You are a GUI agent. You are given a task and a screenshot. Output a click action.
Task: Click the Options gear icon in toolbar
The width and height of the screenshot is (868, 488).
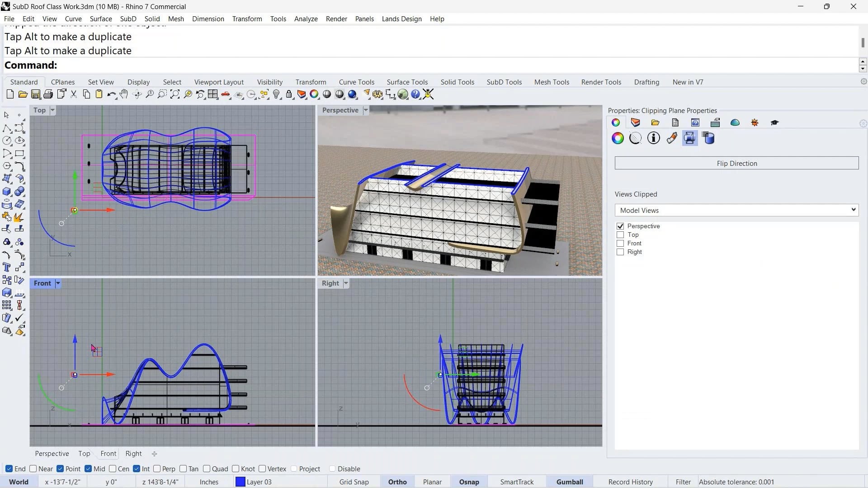(x=377, y=94)
